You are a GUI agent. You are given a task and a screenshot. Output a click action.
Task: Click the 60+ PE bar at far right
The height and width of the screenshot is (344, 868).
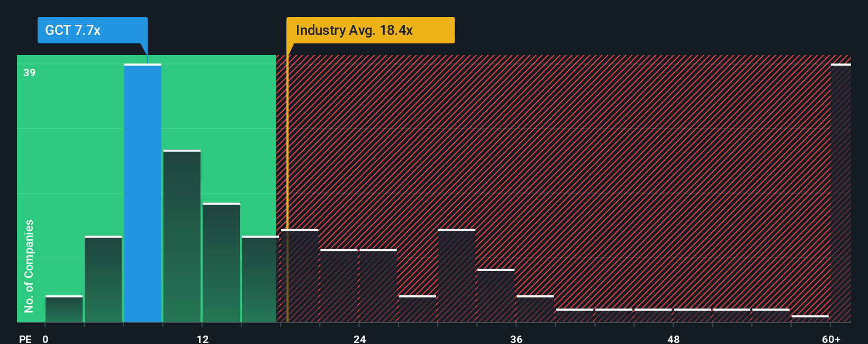click(x=840, y=193)
